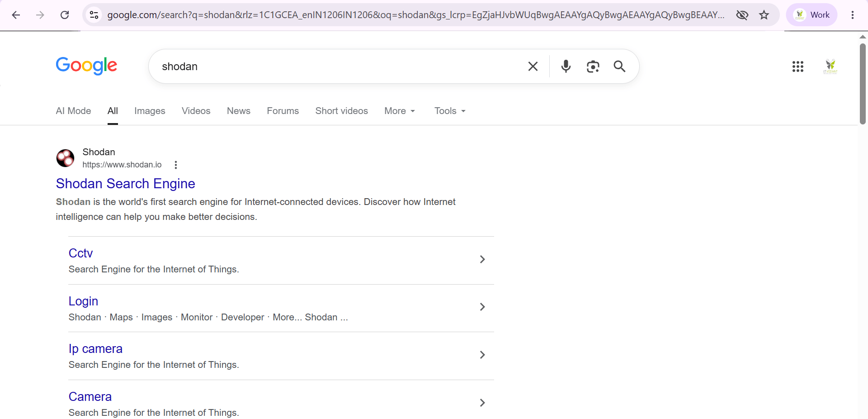Click the https://www.shodan.io URL

coord(122,165)
